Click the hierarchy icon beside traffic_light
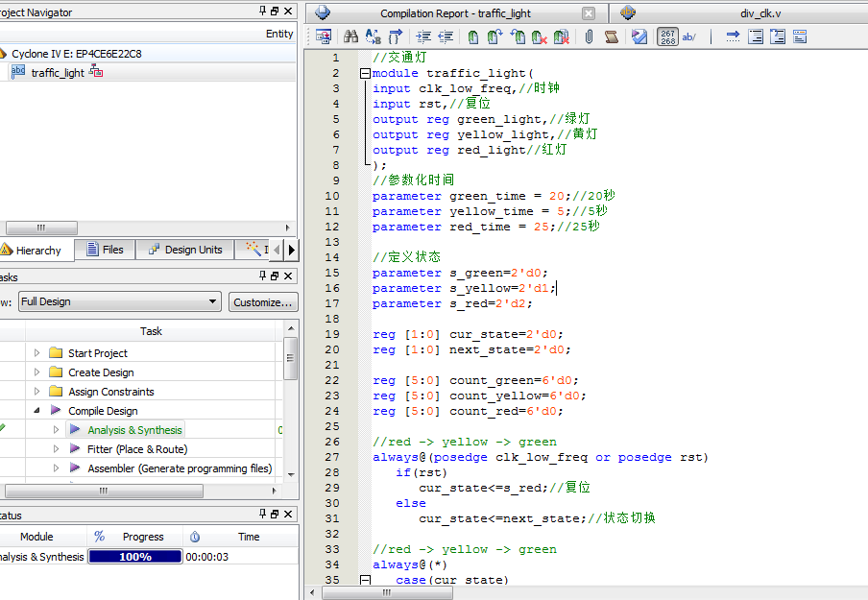868x600 pixels. tap(96, 71)
